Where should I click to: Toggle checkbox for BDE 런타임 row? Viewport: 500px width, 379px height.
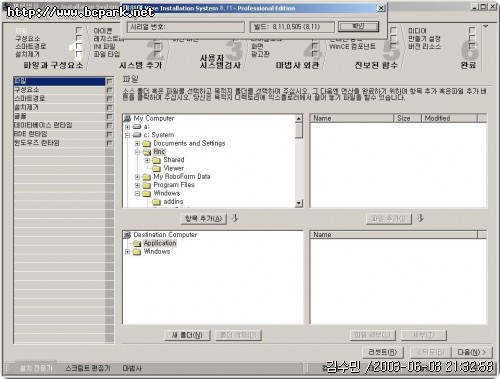click(x=109, y=134)
